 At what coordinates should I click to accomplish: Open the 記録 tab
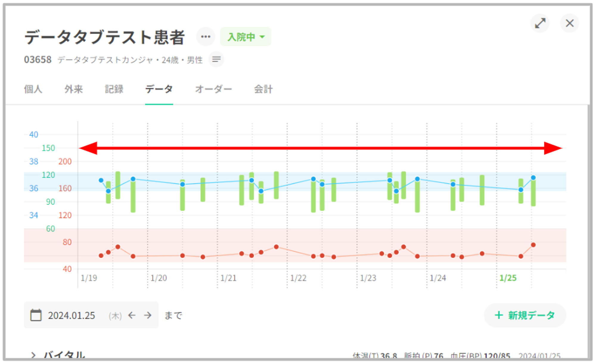coord(114,89)
